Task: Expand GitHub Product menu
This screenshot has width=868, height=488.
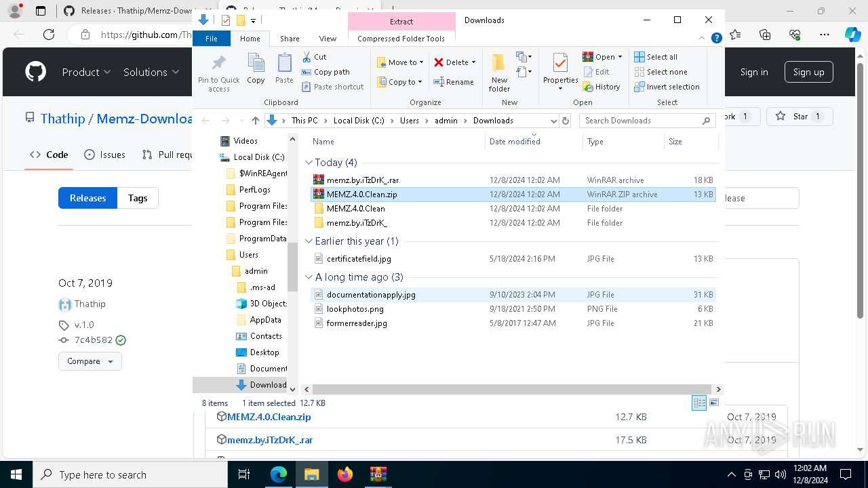Action: pyautogui.click(x=86, y=72)
